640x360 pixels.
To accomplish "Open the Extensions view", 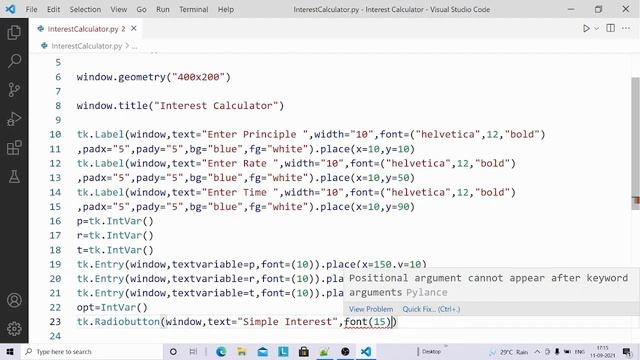I will point(14,148).
